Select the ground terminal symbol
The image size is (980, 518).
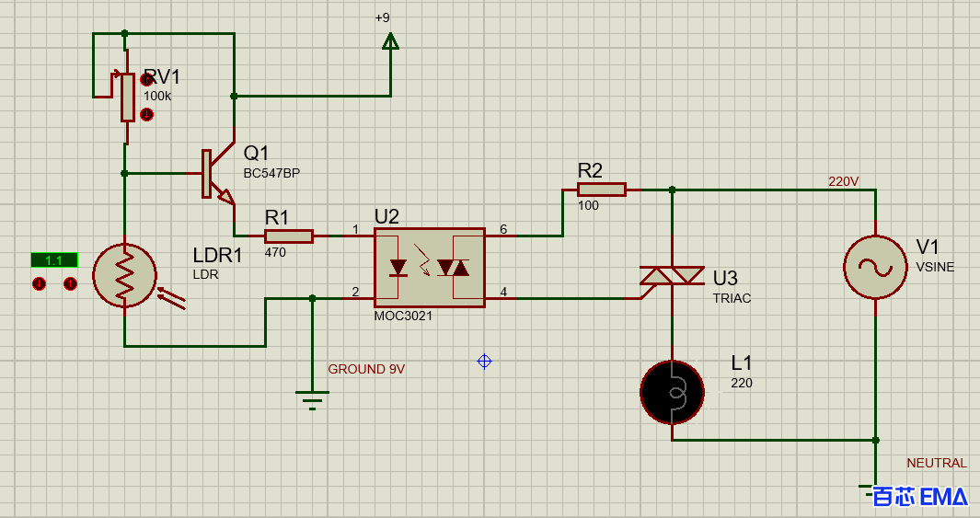tap(313, 400)
